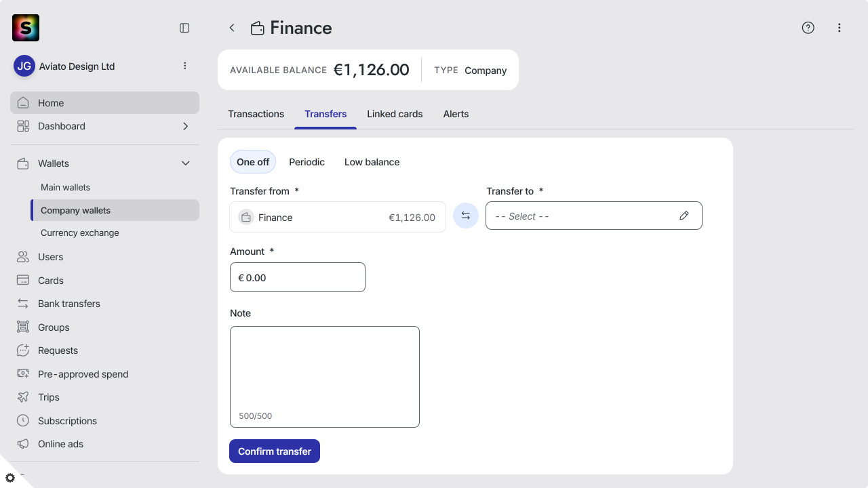Open the Home menu label
This screenshot has width=868, height=488.
51,103
